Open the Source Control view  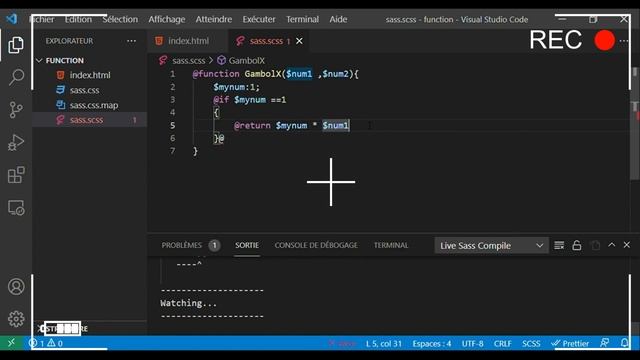tap(16, 109)
